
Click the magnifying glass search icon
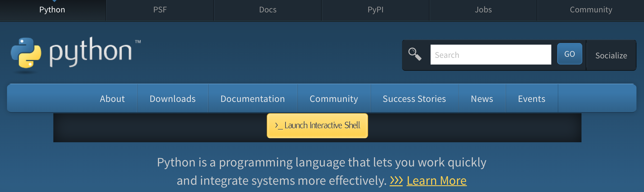[415, 54]
